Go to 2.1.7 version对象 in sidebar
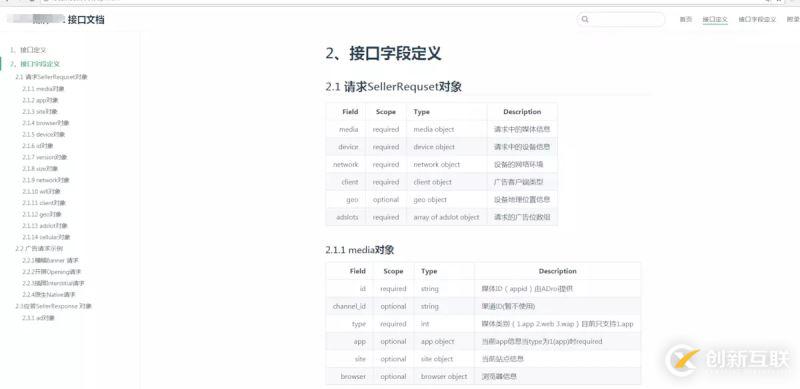 point(44,157)
